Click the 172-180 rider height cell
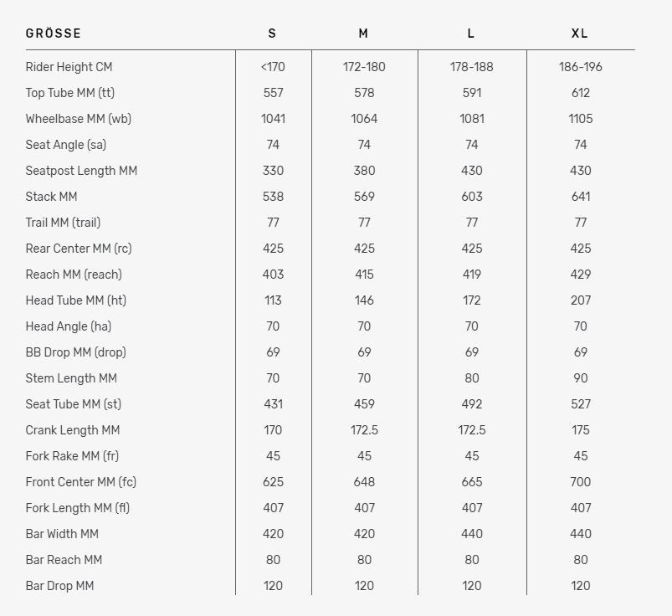This screenshot has height=616, width=672. pyautogui.click(x=364, y=67)
